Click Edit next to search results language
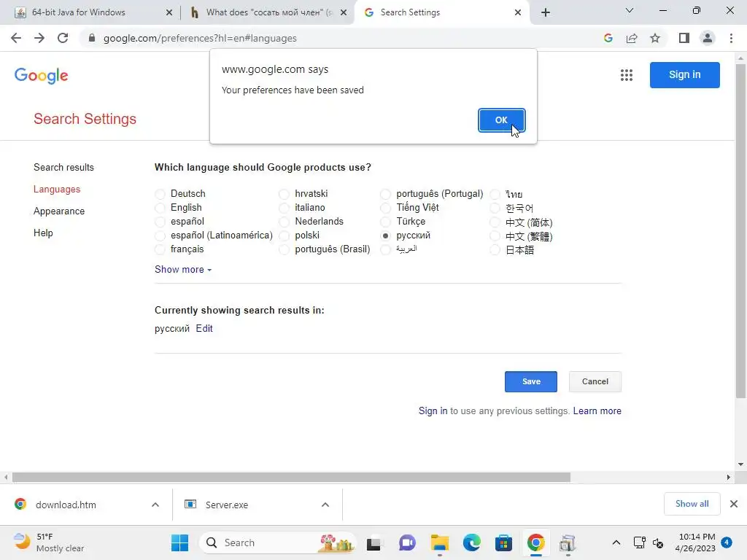Image resolution: width=747 pixels, height=560 pixels. tap(204, 329)
